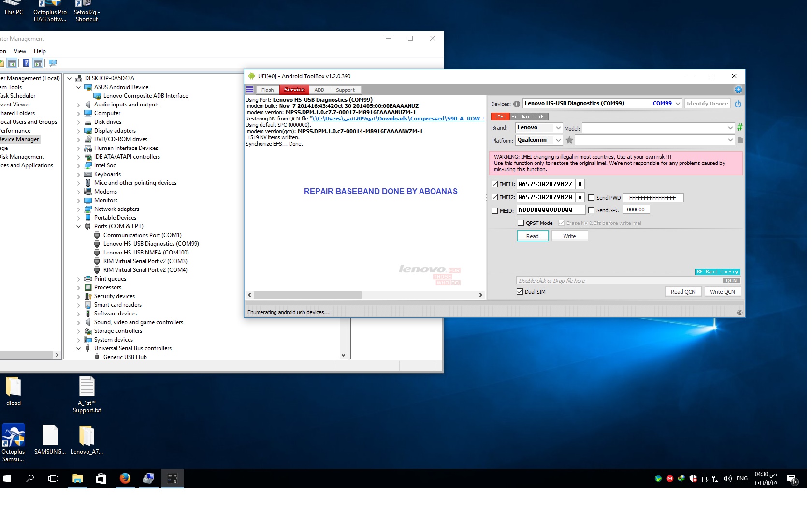Open the Platform dropdown showing Qualcomm

[x=558, y=140]
